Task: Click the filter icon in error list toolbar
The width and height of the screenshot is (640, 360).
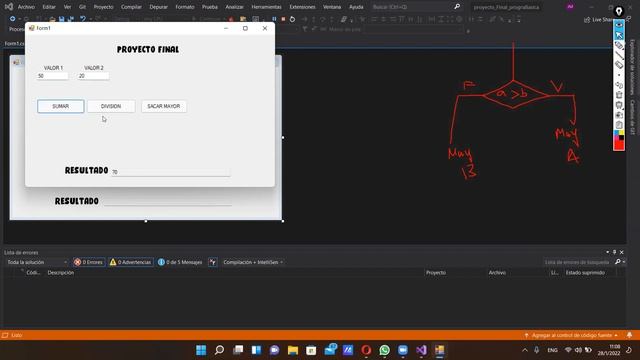Action: (213, 262)
